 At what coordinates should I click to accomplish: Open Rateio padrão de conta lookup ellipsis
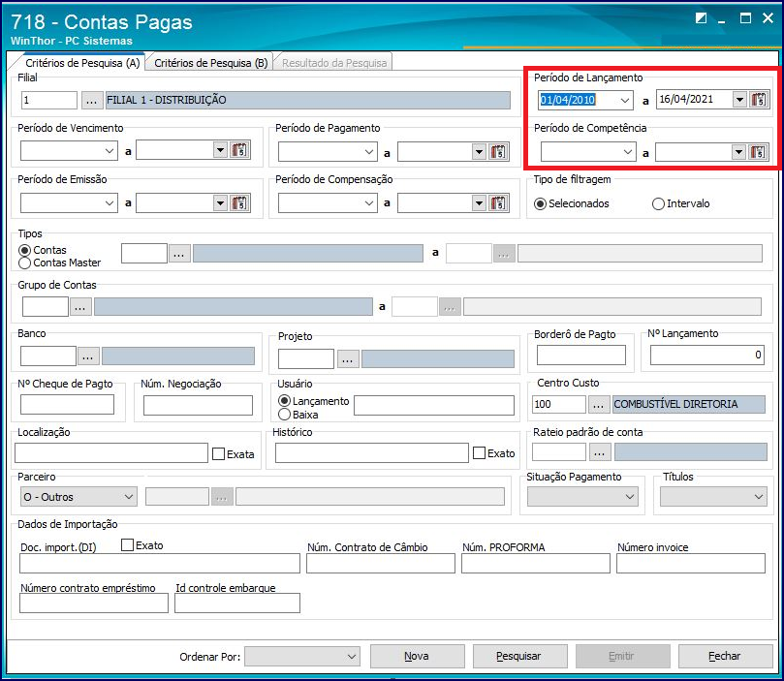(x=600, y=452)
